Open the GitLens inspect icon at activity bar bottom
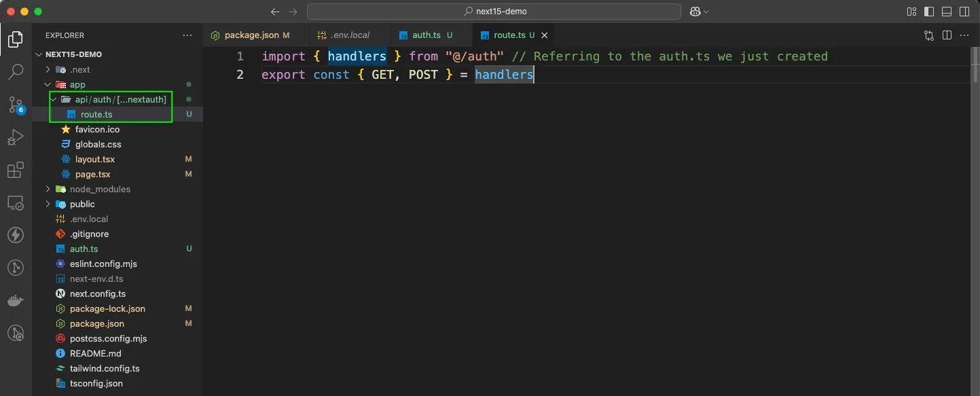Image resolution: width=980 pixels, height=396 pixels. pyautogui.click(x=16, y=333)
